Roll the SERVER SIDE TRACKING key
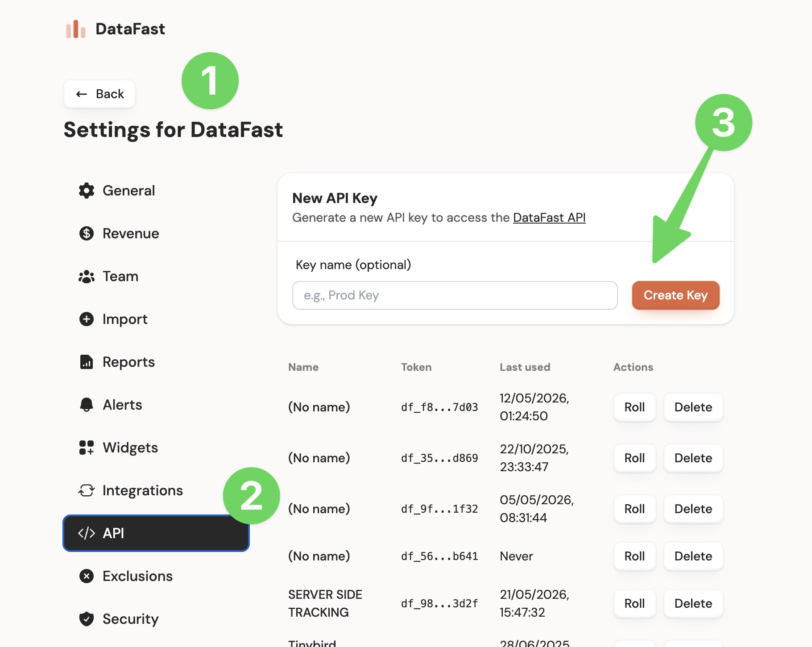The height and width of the screenshot is (647, 812). tap(634, 603)
